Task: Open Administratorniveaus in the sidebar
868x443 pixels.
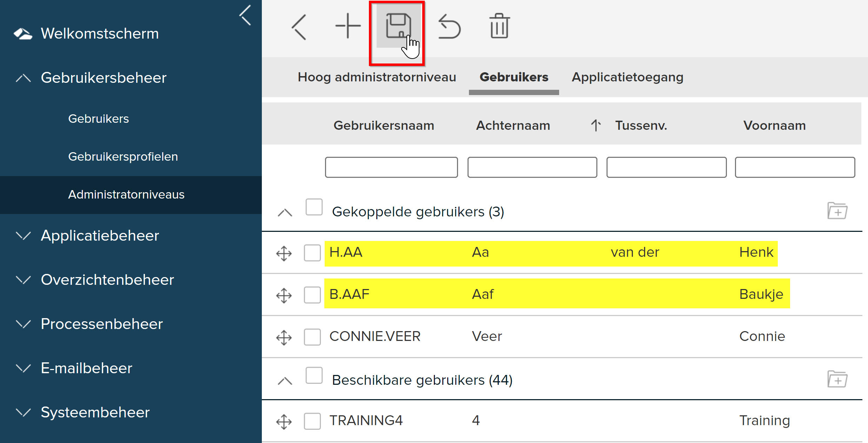Action: [126, 194]
